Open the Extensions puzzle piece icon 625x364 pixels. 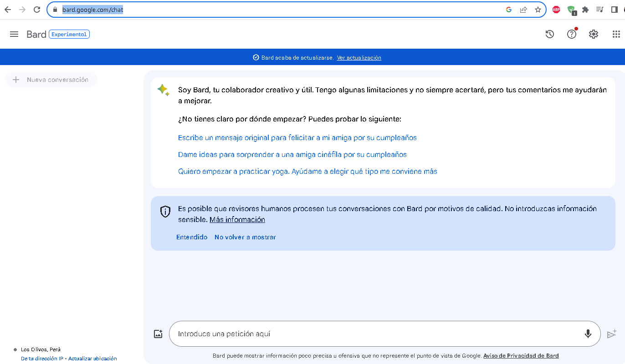(585, 10)
